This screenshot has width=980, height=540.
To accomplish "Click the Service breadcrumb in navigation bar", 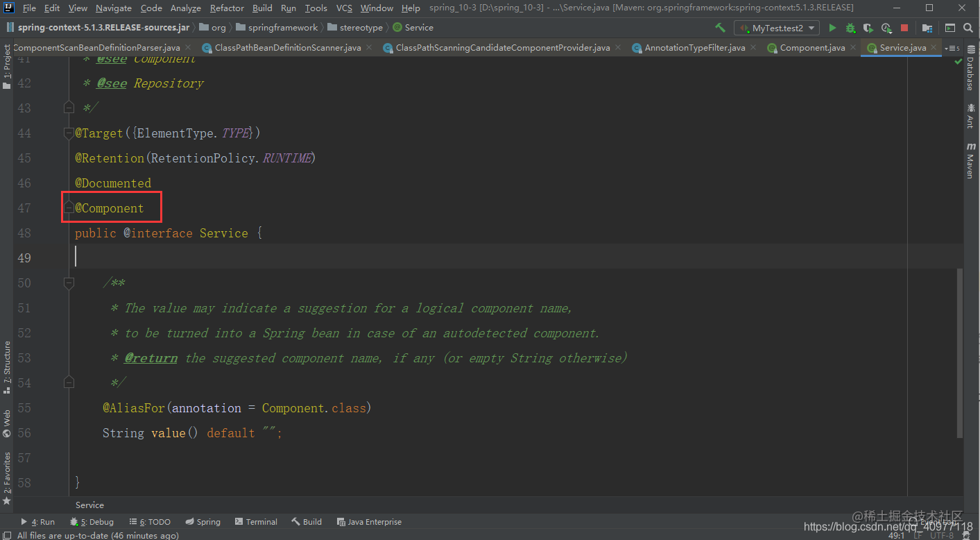I will coord(413,28).
